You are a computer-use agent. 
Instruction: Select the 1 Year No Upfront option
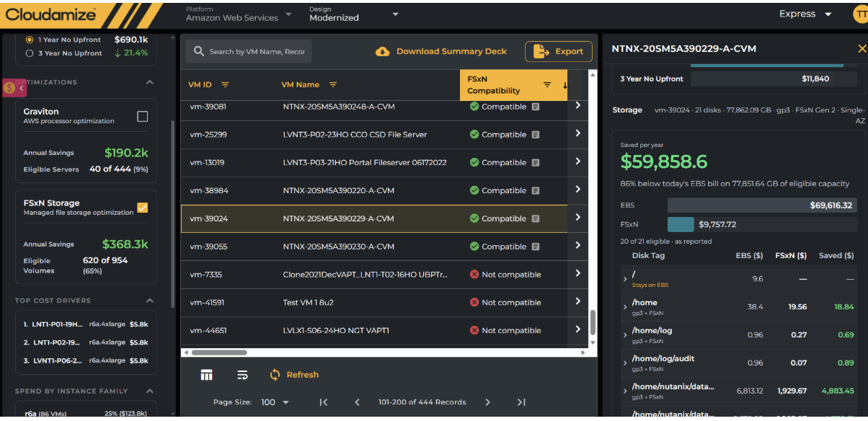tap(30, 40)
